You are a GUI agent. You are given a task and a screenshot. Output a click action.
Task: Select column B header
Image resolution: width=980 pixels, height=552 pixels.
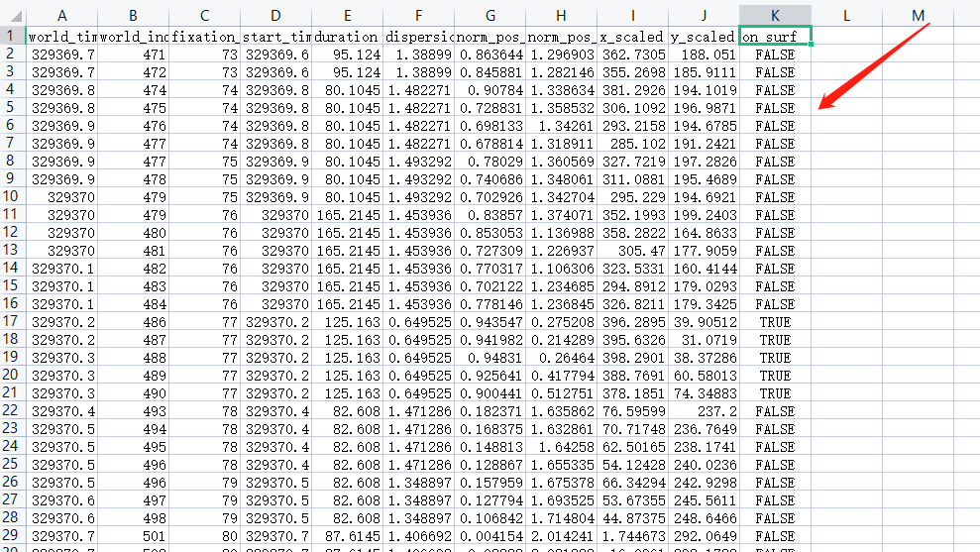[x=133, y=15]
